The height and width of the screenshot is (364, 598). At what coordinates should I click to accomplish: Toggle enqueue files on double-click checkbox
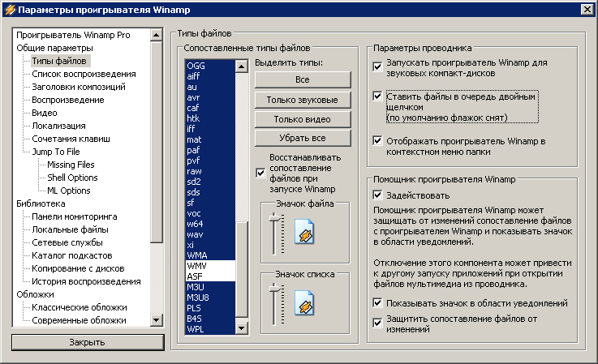[x=377, y=96]
